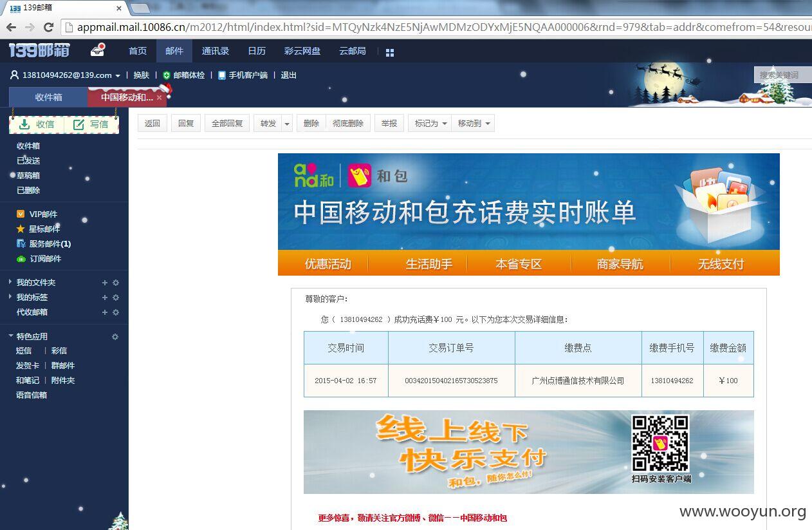Open the notification icon beside the logo
Viewport: 812px width, 530px height.
coord(98,50)
